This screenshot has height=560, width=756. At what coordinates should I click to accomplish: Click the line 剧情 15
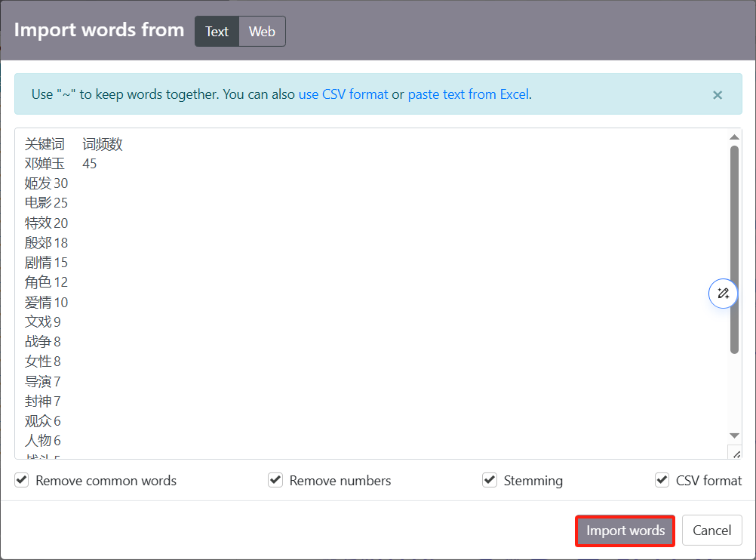tap(46, 263)
